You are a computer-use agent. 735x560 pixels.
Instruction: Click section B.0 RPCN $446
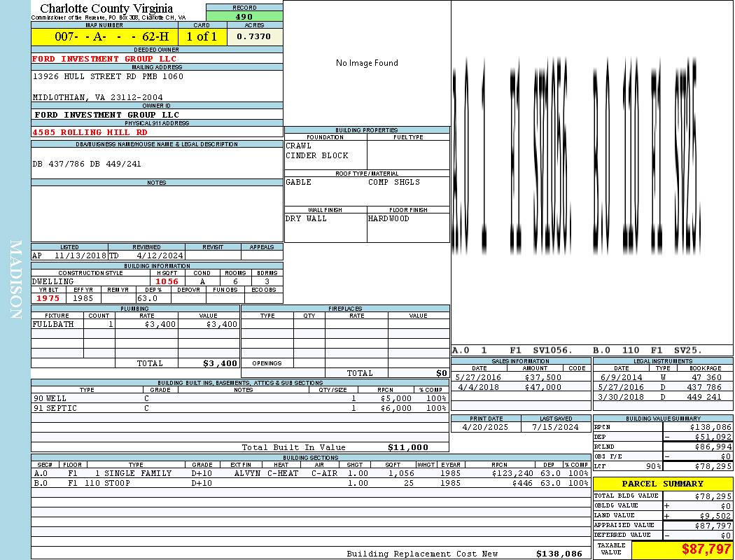(x=522, y=483)
